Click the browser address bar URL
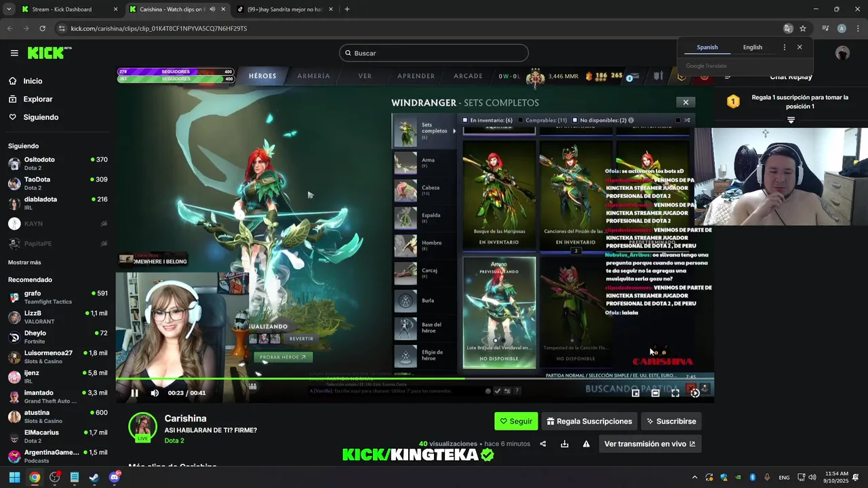The height and width of the screenshot is (488, 868). click(x=159, y=28)
